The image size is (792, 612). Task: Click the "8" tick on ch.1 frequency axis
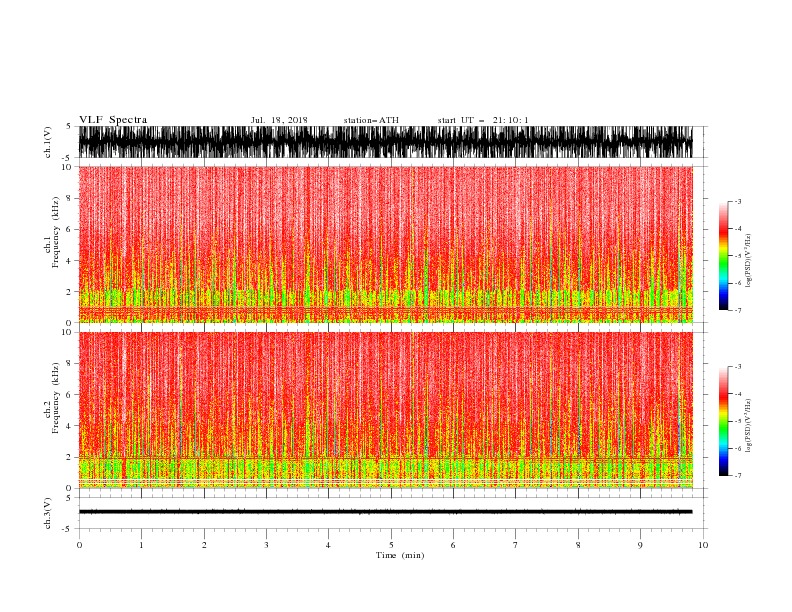tap(69, 198)
